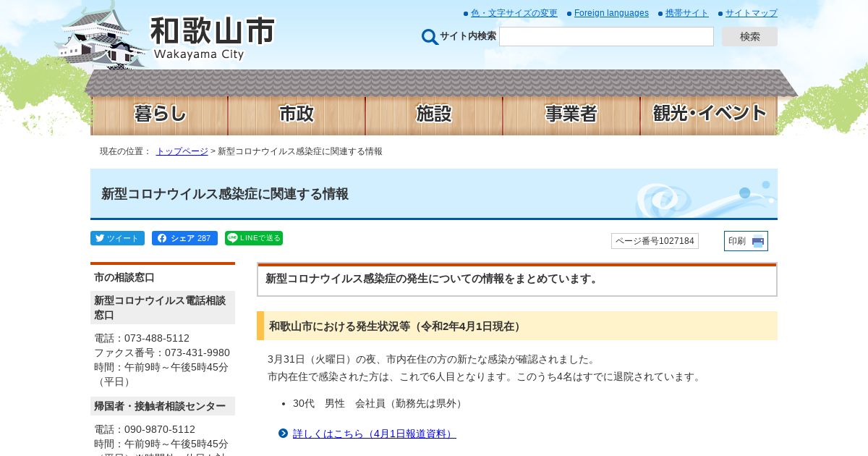Share the page with the Twitter ツイート button
The image size is (868, 456).
point(117,238)
